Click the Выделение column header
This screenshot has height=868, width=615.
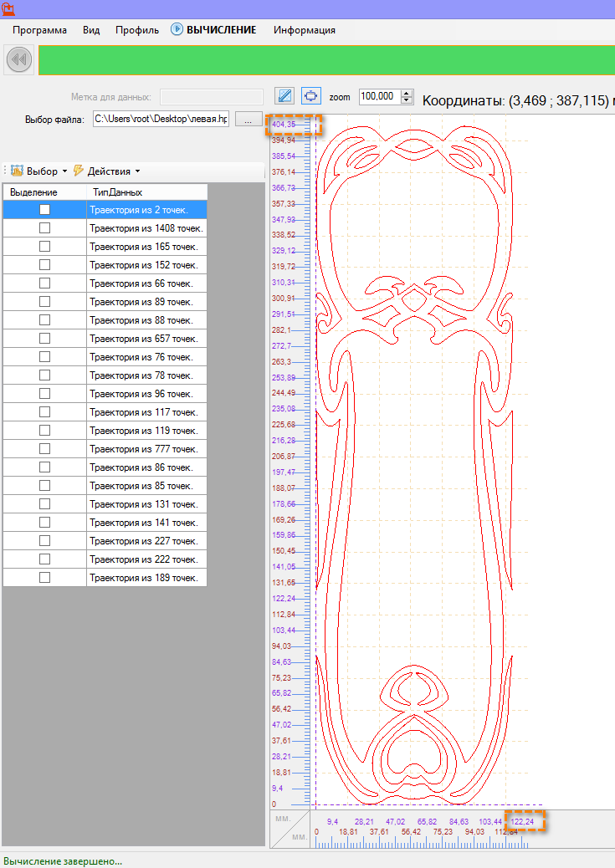(45, 192)
